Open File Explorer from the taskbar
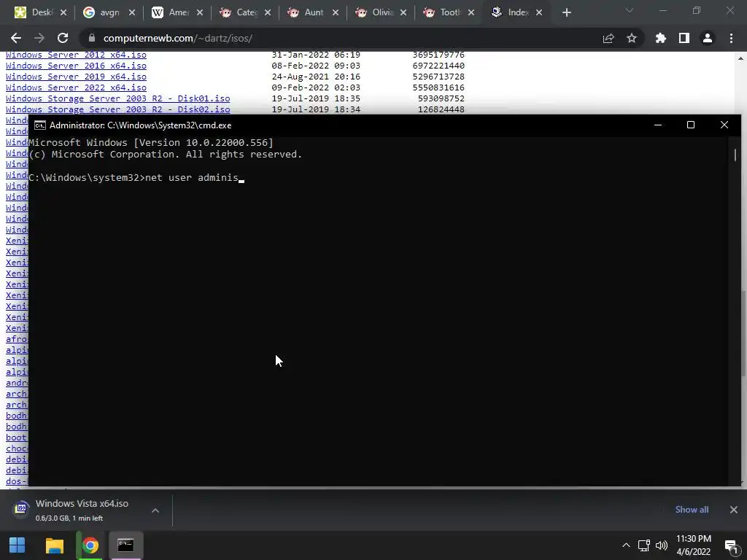The width and height of the screenshot is (747, 560). (54, 545)
